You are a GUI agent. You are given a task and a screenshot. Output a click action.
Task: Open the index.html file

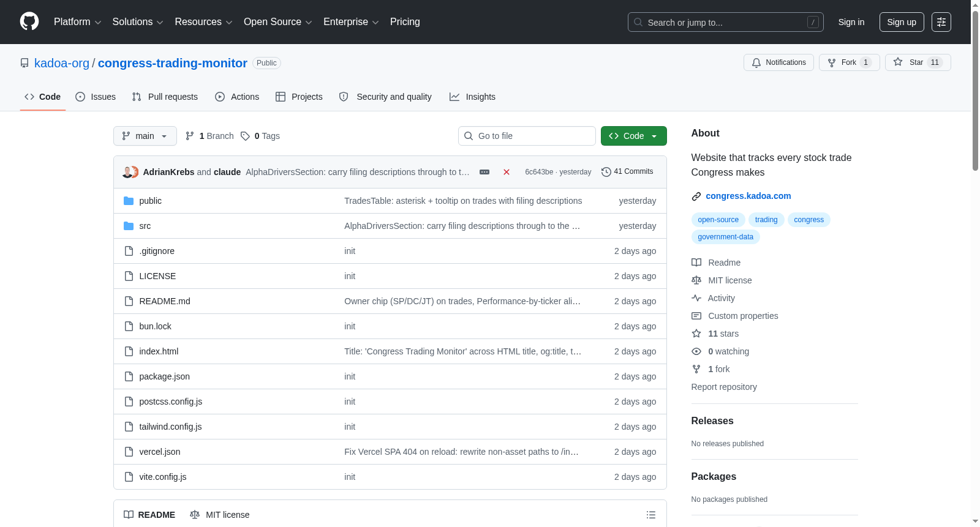pos(159,351)
